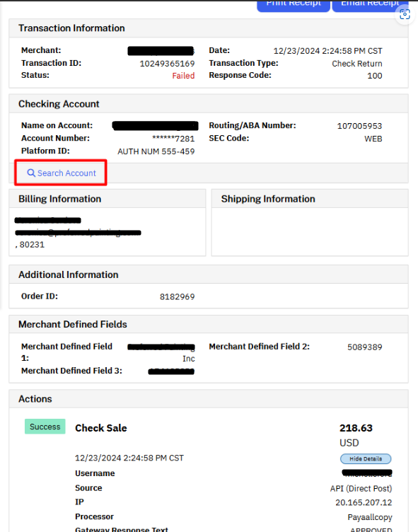Image resolution: width=418 pixels, height=532 pixels.
Task: Click the green Success badge
Action: [45, 427]
